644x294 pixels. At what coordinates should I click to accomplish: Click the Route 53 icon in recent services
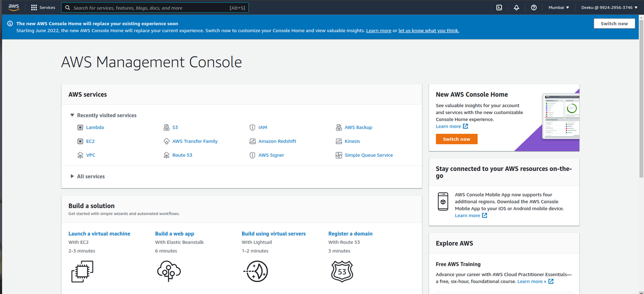(x=167, y=155)
